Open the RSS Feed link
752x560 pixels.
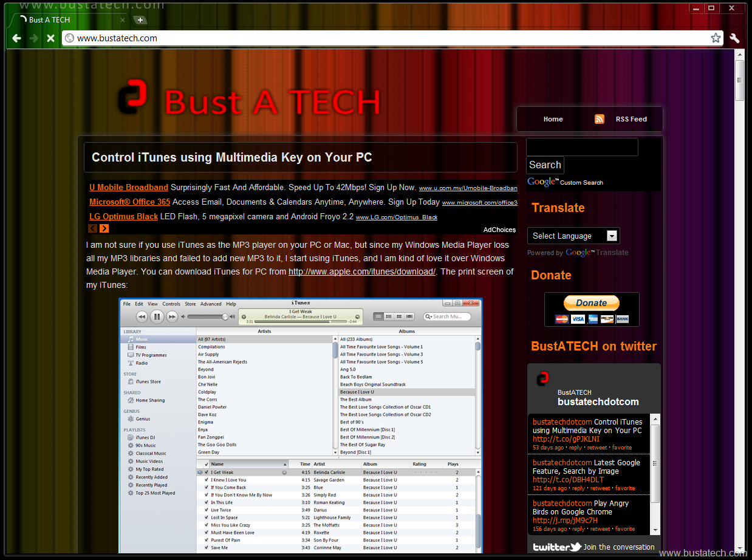tap(631, 119)
